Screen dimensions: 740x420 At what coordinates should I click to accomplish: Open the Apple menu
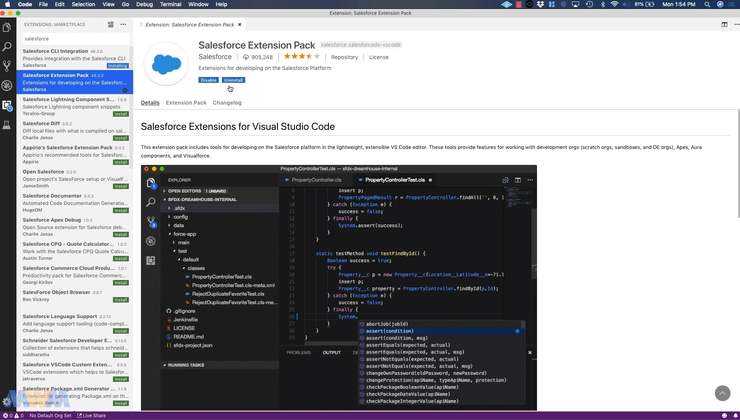(7, 4)
